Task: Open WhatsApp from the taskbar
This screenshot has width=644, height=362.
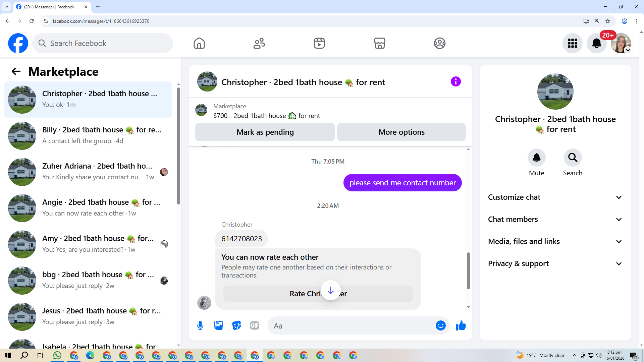Action: pos(57,355)
